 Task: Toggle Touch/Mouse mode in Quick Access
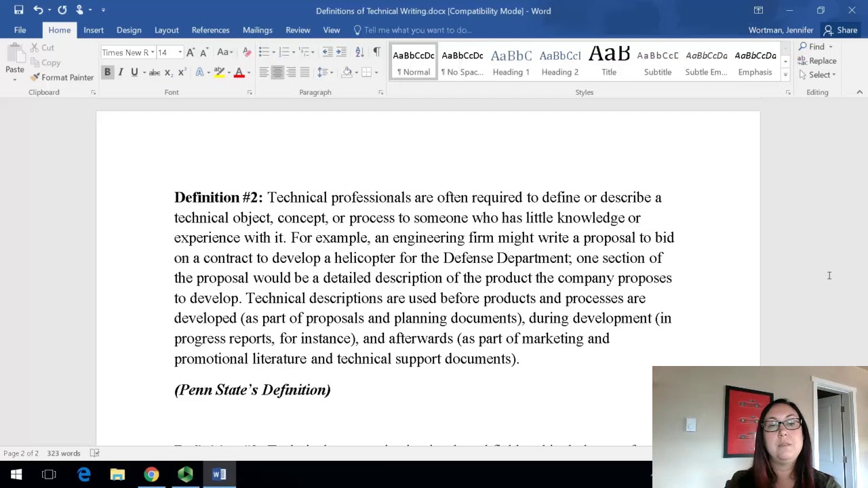(80, 10)
